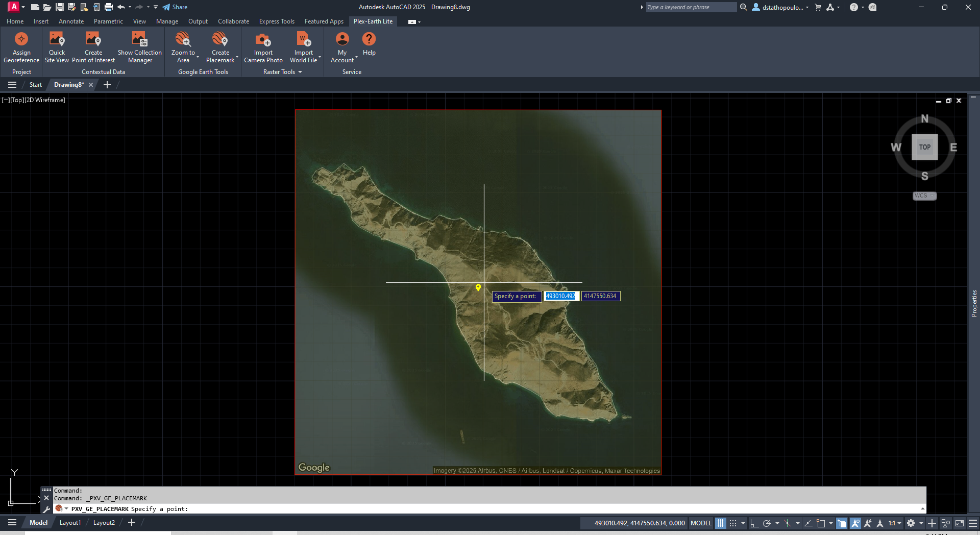This screenshot has height=535, width=980.
Task: Open the Express Tools ribbon tab
Action: [x=277, y=21]
